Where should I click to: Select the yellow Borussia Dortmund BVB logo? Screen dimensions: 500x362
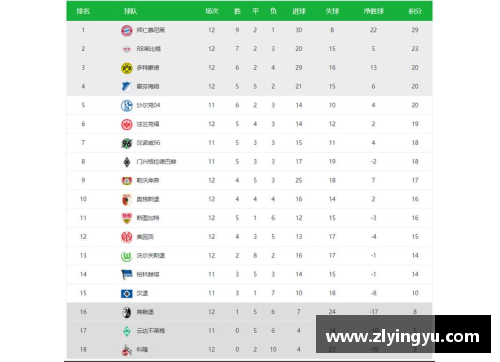(x=127, y=68)
